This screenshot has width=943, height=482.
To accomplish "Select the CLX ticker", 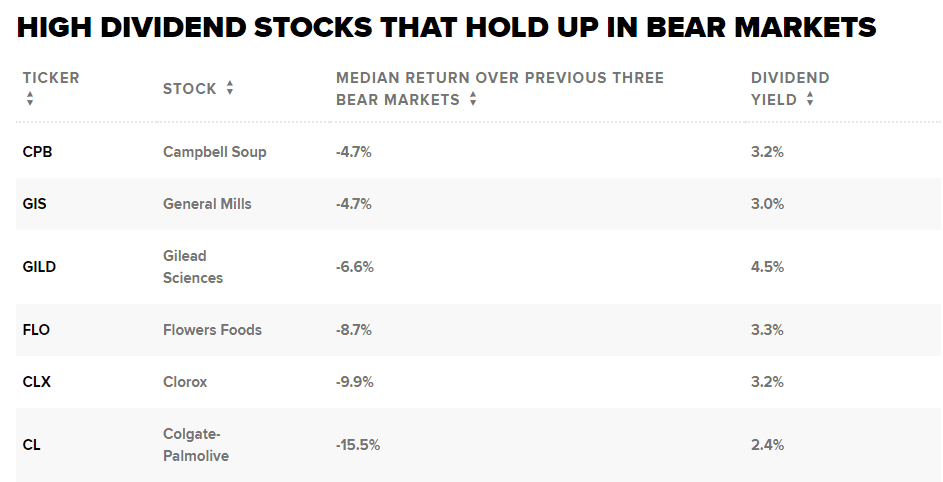I will coord(36,382).
